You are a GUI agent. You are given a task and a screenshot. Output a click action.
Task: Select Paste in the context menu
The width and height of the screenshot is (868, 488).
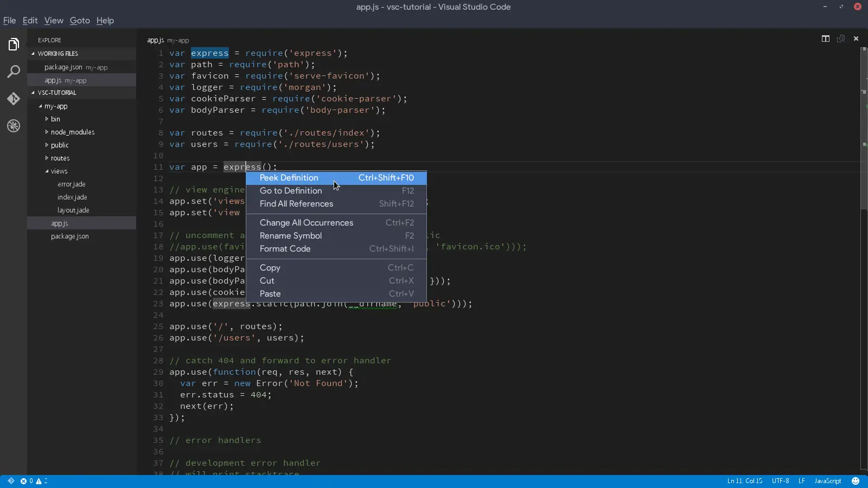click(x=336, y=294)
